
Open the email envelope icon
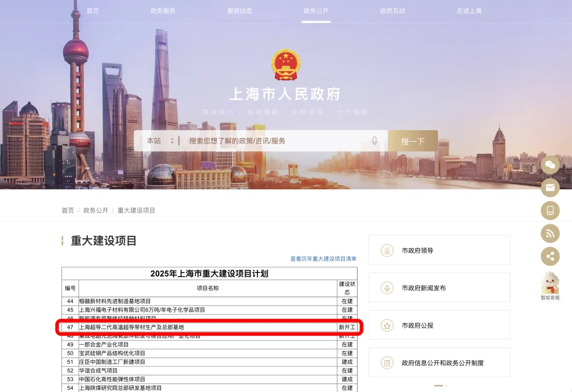tap(550, 188)
